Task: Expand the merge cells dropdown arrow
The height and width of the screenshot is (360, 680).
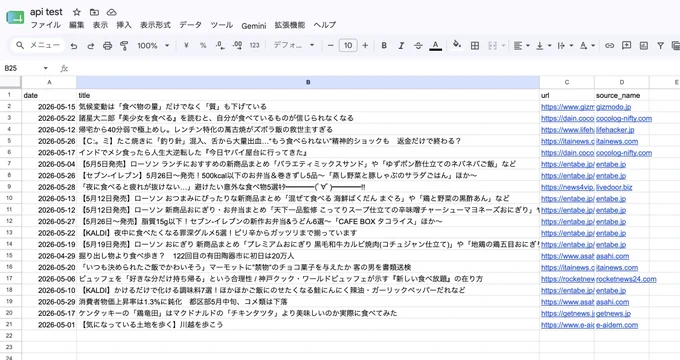Action: 503,46
